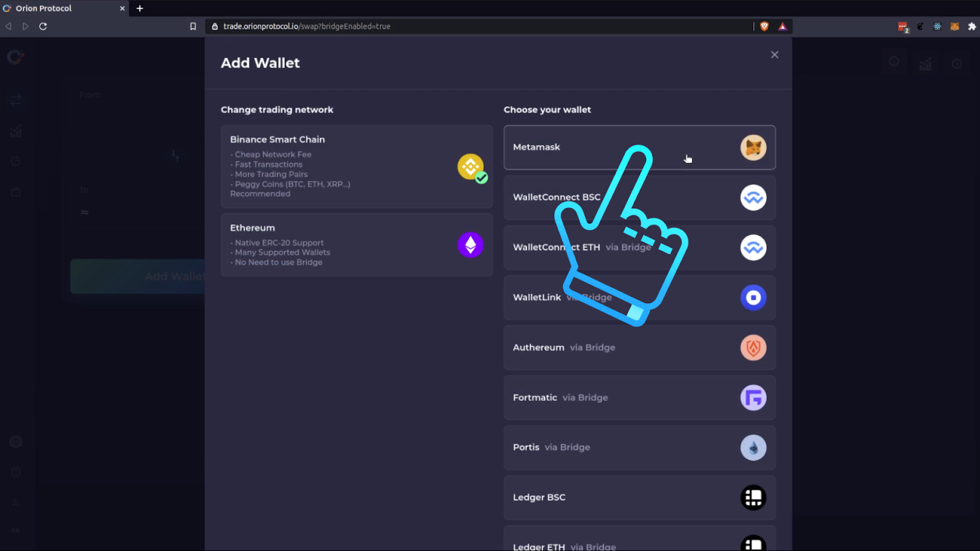The width and height of the screenshot is (980, 551).
Task: Click the "More Trading Pairs" text
Action: point(271,174)
